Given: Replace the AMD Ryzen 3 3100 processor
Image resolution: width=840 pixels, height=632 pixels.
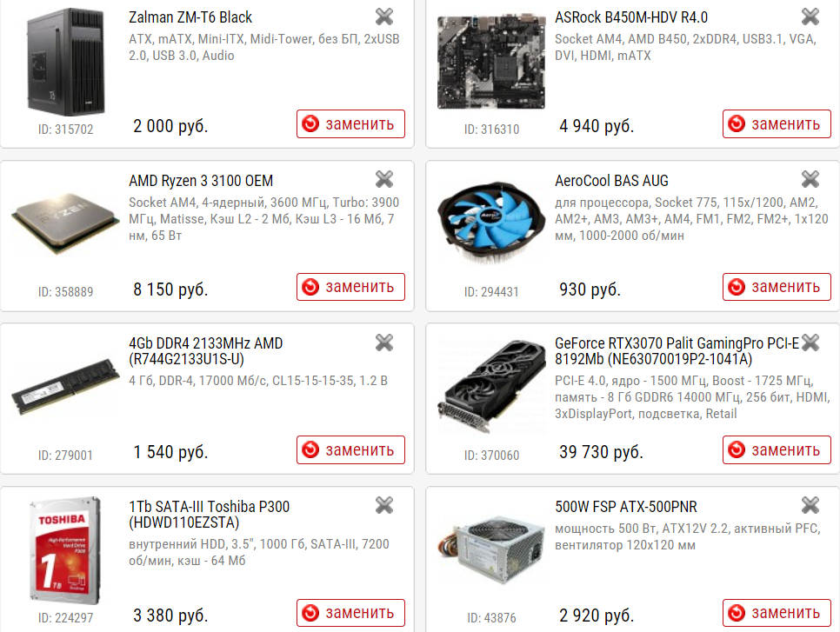Looking at the screenshot, I should [351, 287].
